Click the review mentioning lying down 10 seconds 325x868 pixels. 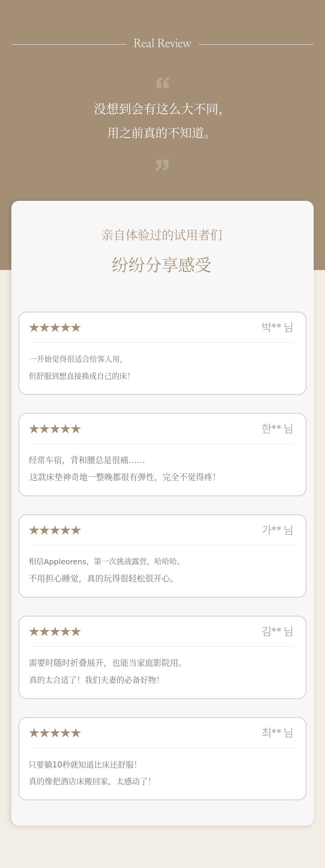pyautogui.click(x=90, y=773)
